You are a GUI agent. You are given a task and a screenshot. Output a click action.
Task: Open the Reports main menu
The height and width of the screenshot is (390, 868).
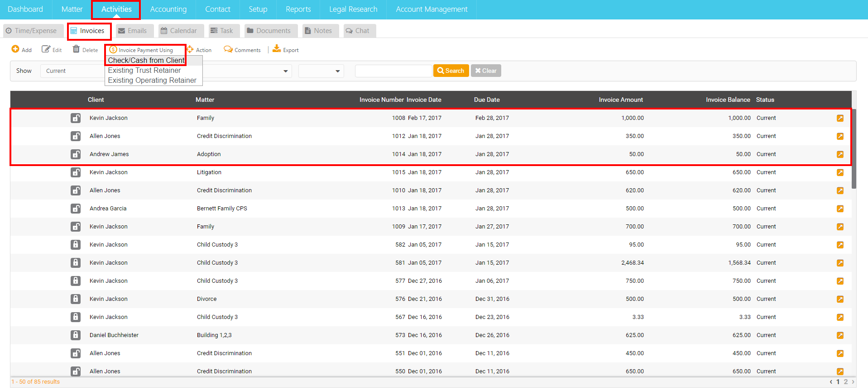pos(298,9)
